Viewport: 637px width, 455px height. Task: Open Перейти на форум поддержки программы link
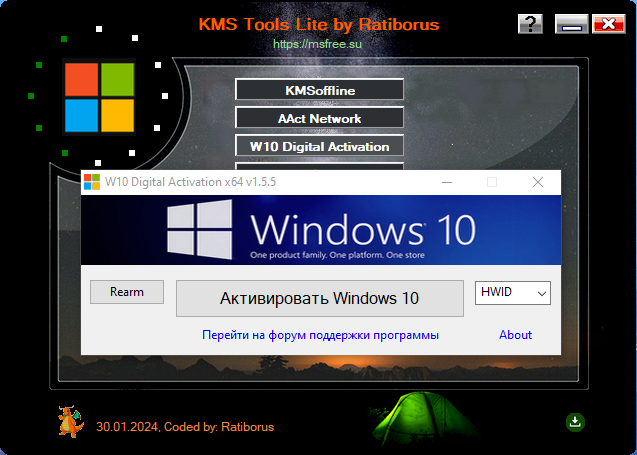[x=320, y=335]
